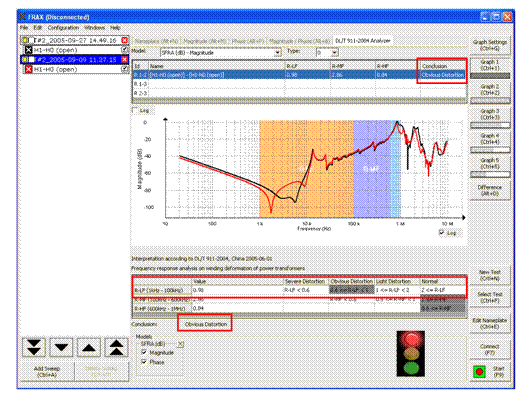Toggle checkbox of first H1-H0 (open) sweep

coord(125,50)
